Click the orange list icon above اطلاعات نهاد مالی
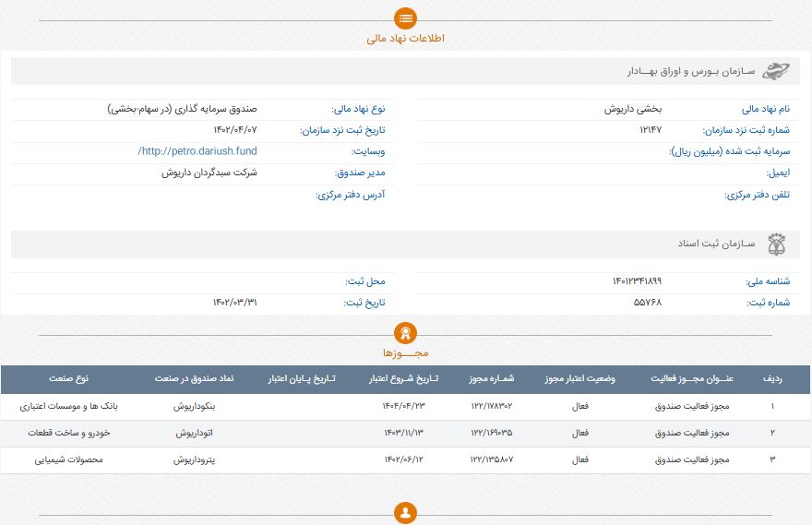The width and height of the screenshot is (812, 525). [x=405, y=18]
